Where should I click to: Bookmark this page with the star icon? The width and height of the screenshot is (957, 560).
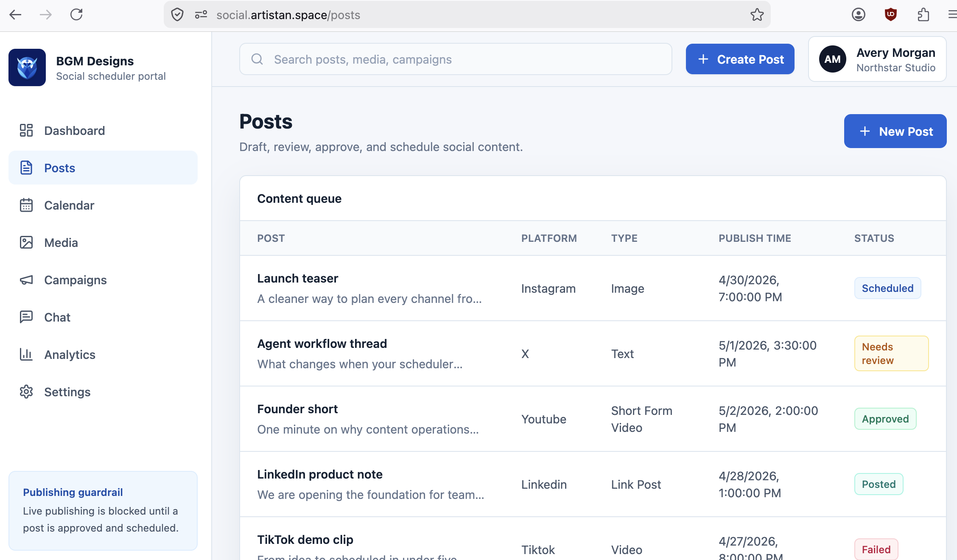pos(757,15)
